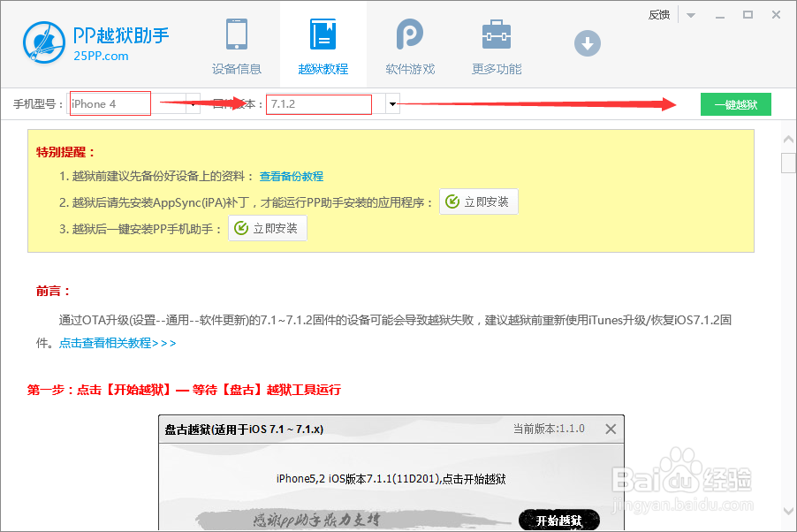This screenshot has width=797, height=532.
Task: Click the iPhone5,2 iOS版本7.1.1 status text
Action: [x=391, y=479]
